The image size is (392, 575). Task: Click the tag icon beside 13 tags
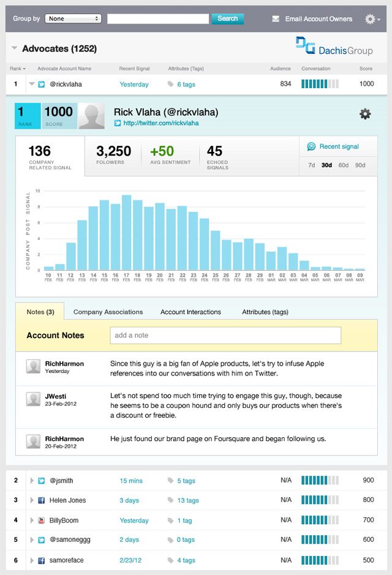click(170, 500)
